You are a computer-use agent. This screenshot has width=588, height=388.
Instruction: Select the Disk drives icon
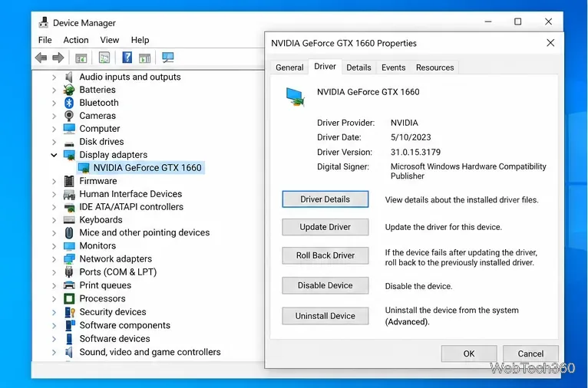pos(69,143)
